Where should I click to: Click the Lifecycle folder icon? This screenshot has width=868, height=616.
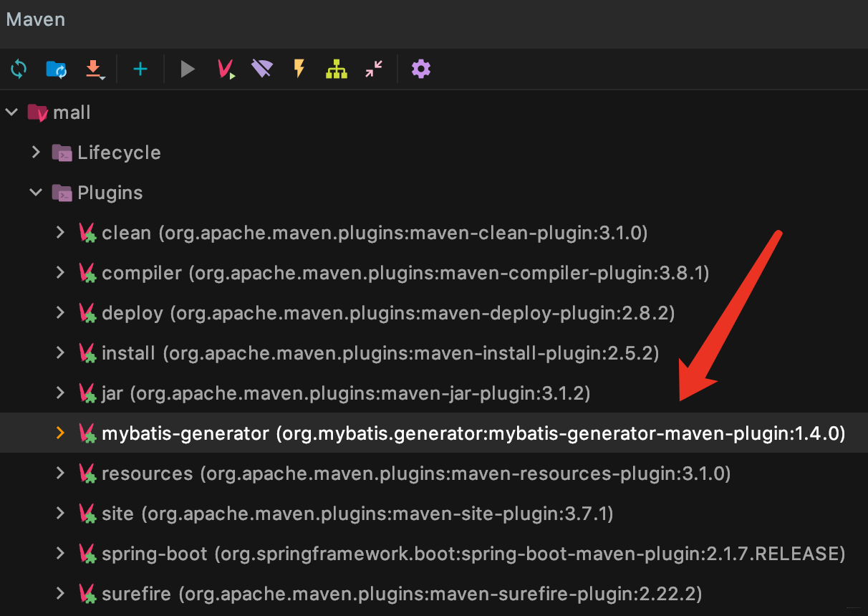pyautogui.click(x=62, y=153)
